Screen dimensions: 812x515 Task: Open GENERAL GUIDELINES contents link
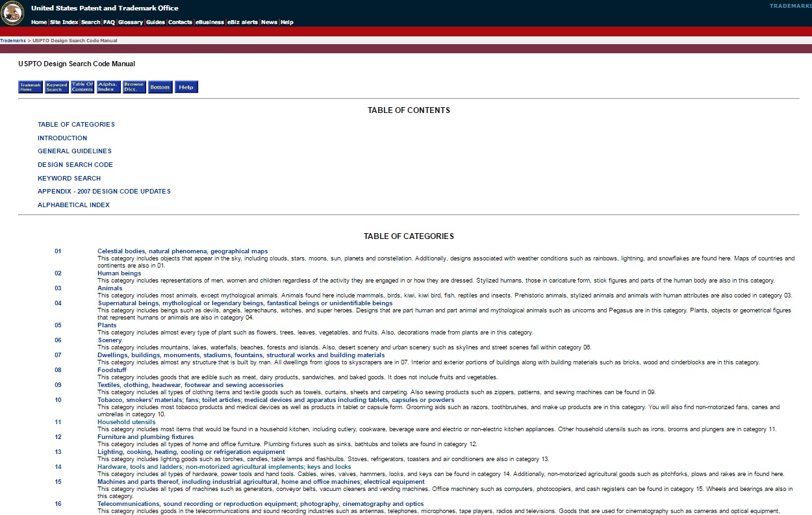[75, 151]
